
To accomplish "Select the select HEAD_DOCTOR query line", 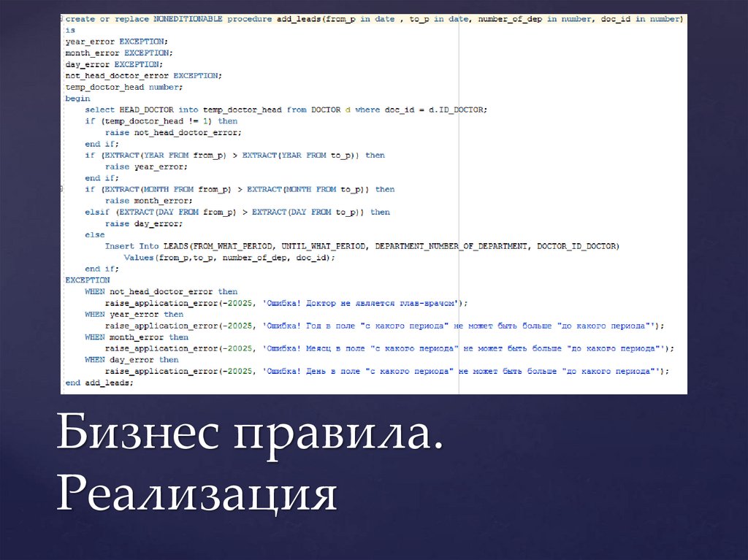I will point(285,110).
